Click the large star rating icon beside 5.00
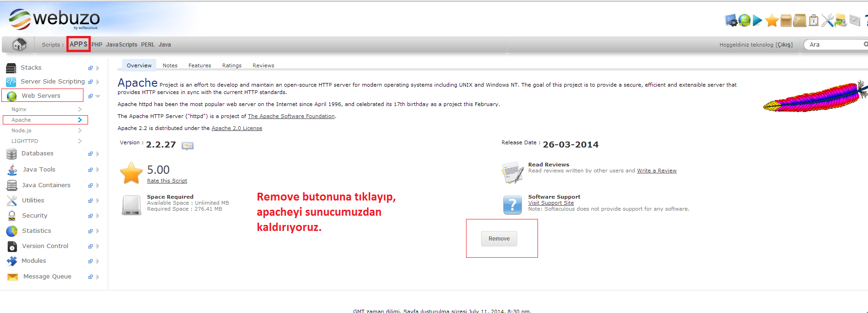The image size is (868, 313). 131,173
